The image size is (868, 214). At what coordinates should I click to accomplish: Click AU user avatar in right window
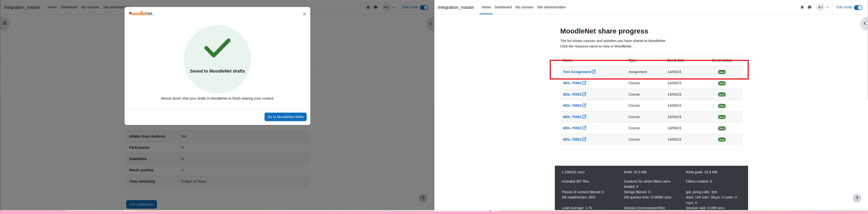(820, 7)
